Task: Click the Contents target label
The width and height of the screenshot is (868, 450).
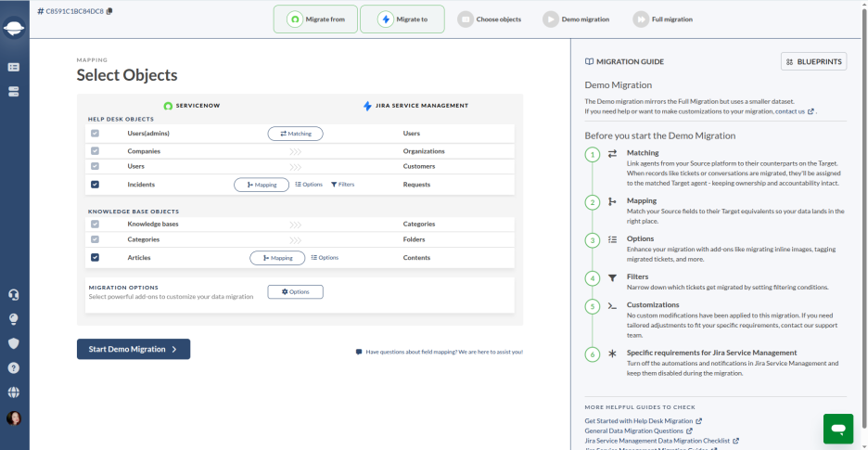Action: [x=416, y=258]
